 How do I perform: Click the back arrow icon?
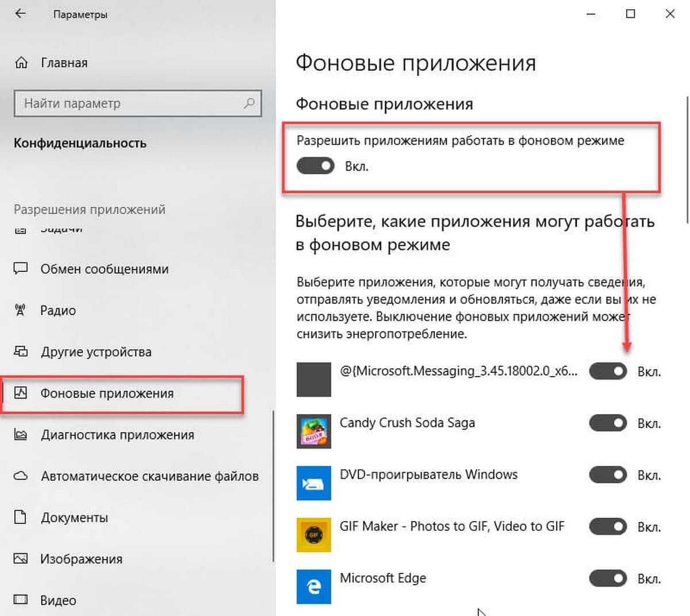20,14
